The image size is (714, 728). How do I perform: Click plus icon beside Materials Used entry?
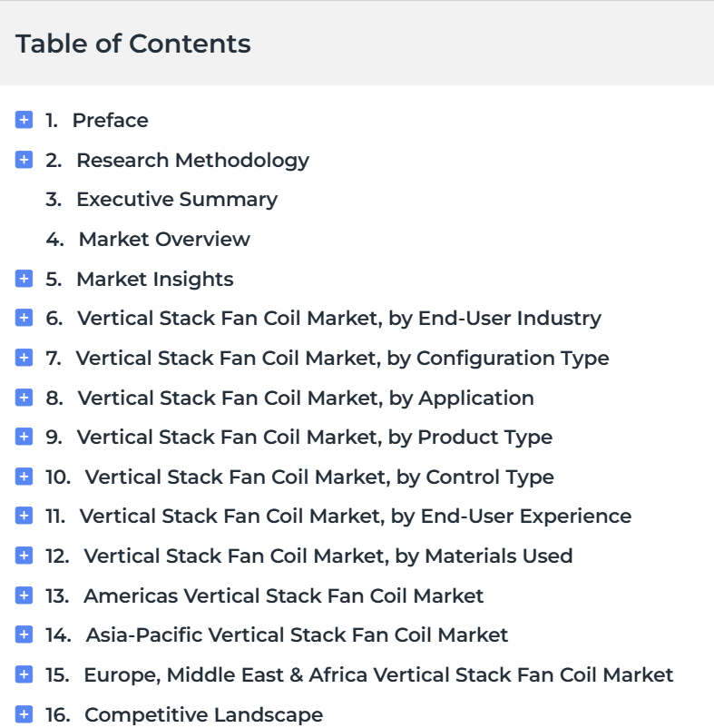click(24, 556)
